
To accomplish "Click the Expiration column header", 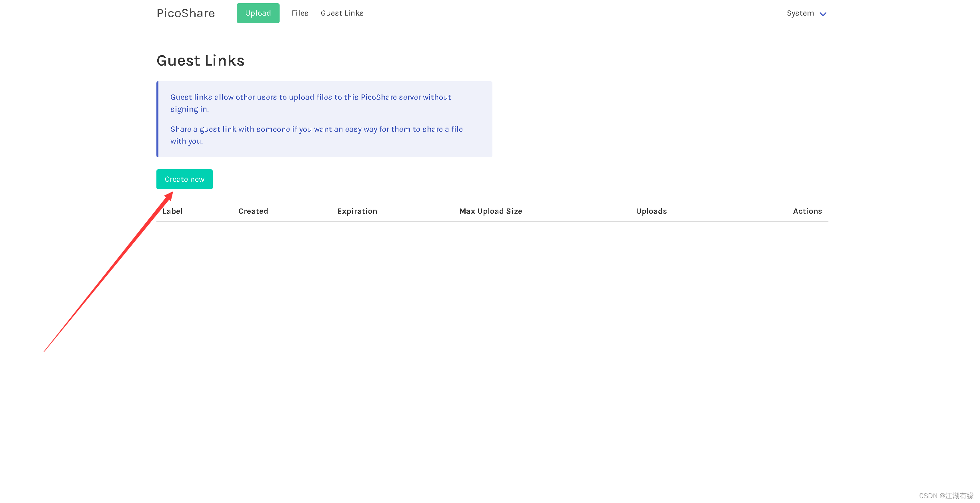I will pyautogui.click(x=357, y=211).
